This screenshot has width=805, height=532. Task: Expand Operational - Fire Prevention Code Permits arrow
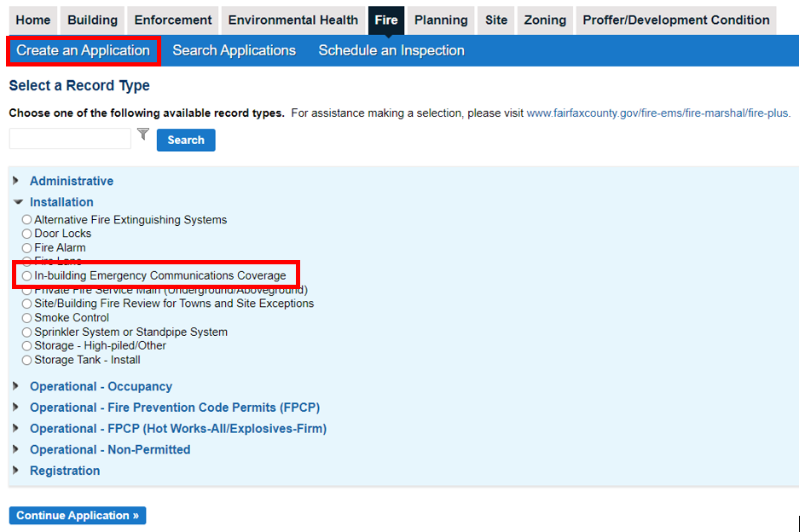point(16,407)
